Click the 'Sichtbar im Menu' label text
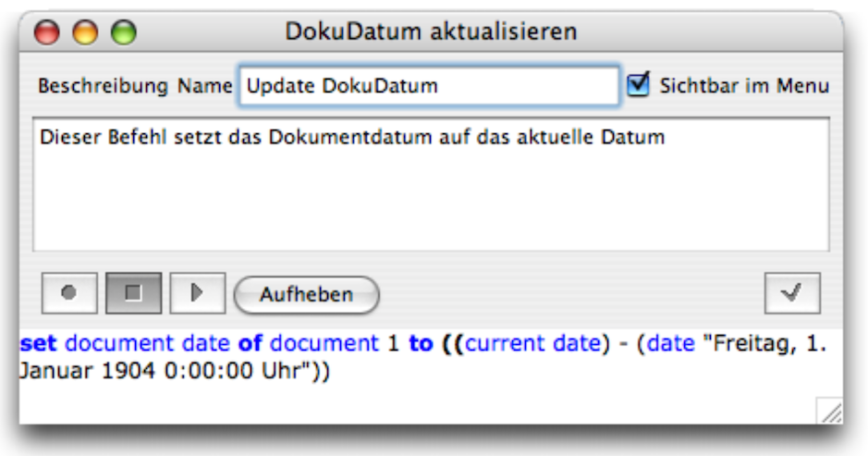Image resolution: width=868 pixels, height=456 pixels. [744, 86]
